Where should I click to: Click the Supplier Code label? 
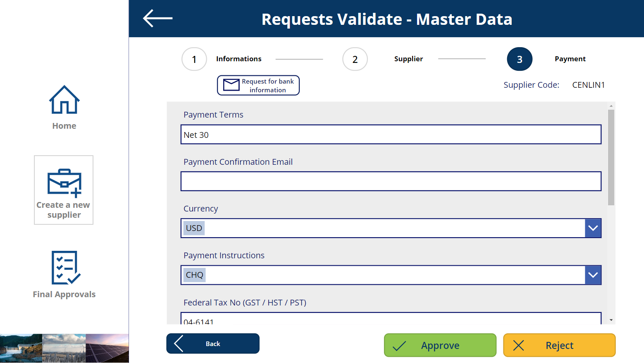[x=531, y=85]
